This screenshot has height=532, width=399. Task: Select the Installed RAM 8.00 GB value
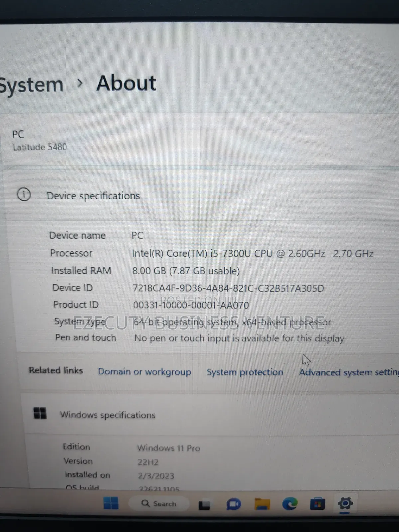(186, 271)
